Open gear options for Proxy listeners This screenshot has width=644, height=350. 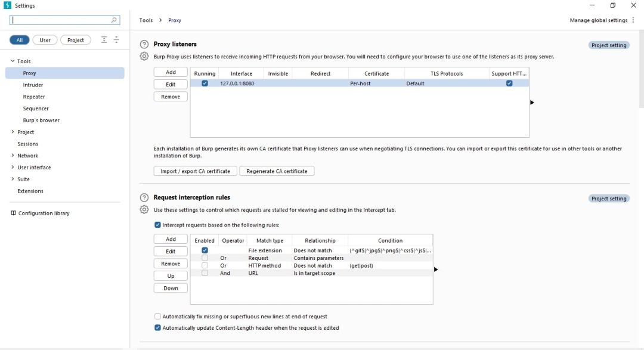point(144,56)
